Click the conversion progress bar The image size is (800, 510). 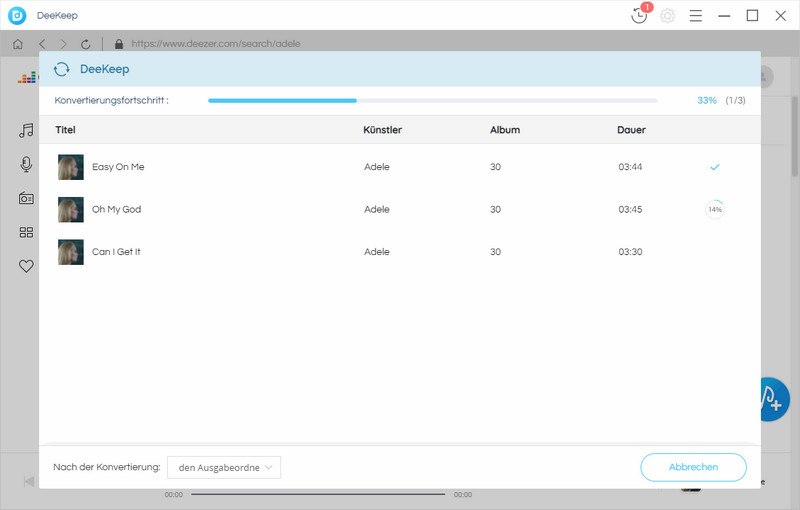(433, 100)
